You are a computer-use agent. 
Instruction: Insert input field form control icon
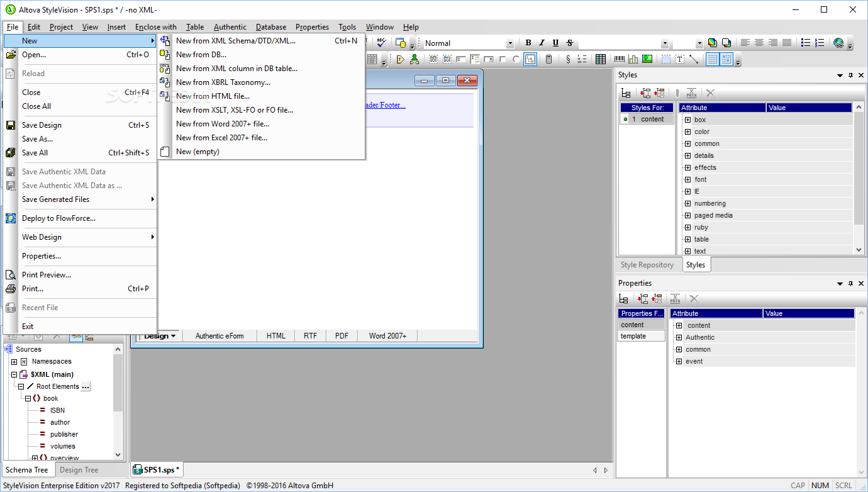461,59
